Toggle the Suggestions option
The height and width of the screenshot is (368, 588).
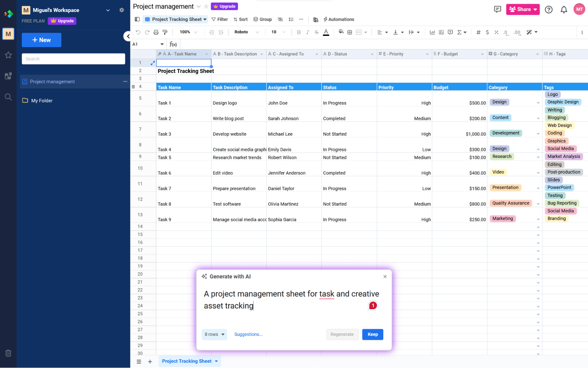click(248, 334)
